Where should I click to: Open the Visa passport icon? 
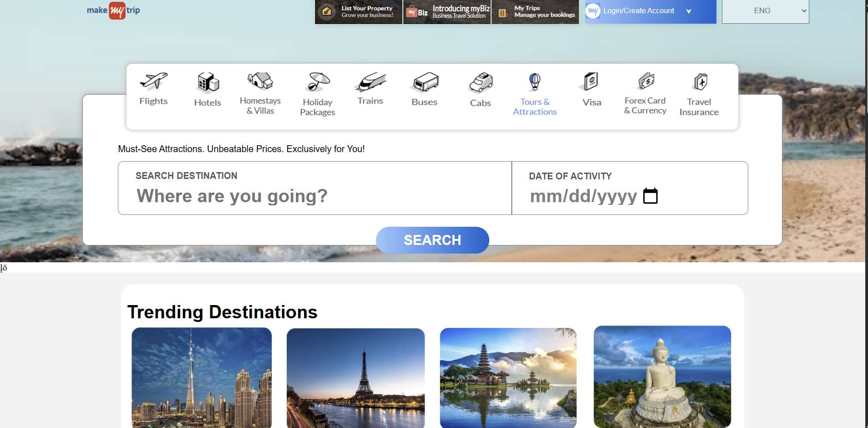(591, 82)
